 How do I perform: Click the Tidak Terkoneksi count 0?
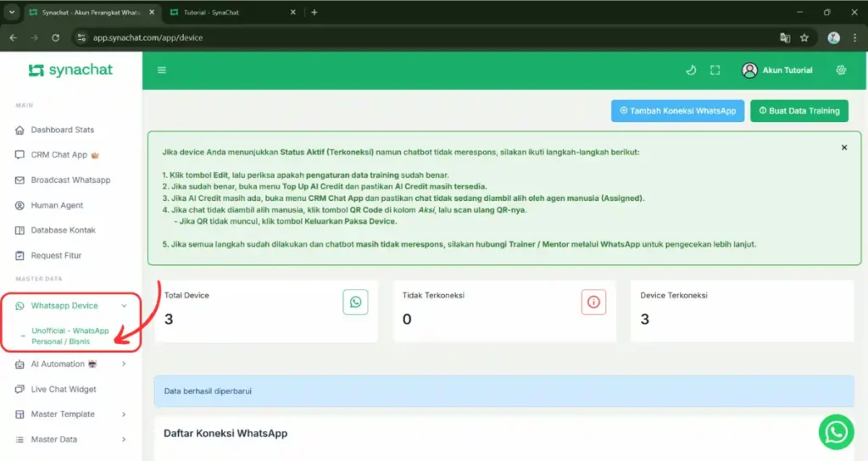[x=407, y=319]
